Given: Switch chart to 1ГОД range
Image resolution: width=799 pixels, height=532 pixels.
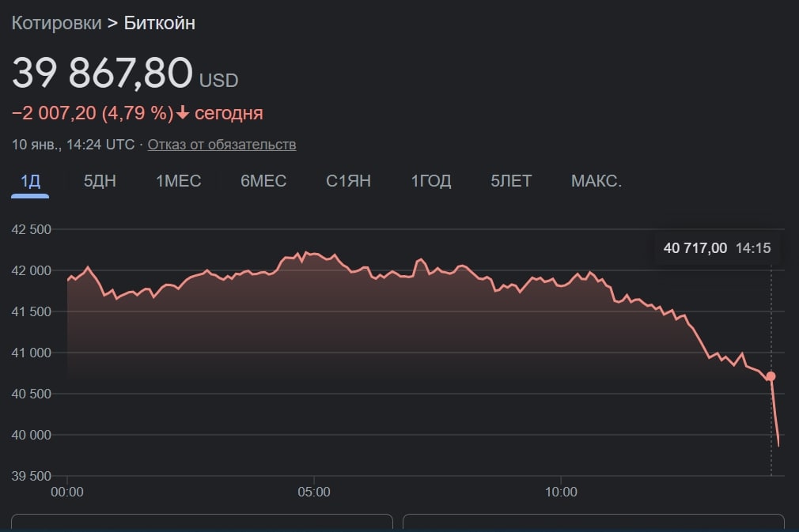Looking at the screenshot, I should click(x=431, y=181).
